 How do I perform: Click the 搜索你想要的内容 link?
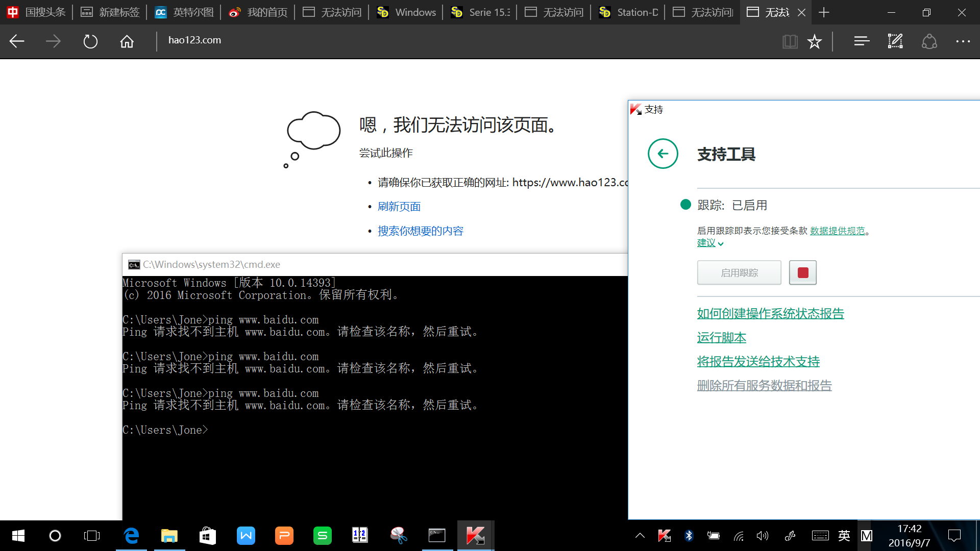(x=421, y=231)
